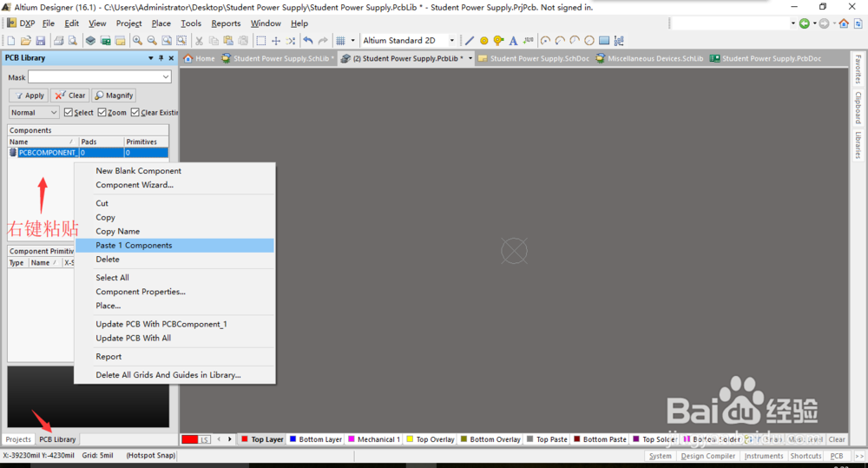Viewport: 868px width, 468px height.
Task: Save the library using the floppy disk icon
Action: pyautogui.click(x=41, y=41)
